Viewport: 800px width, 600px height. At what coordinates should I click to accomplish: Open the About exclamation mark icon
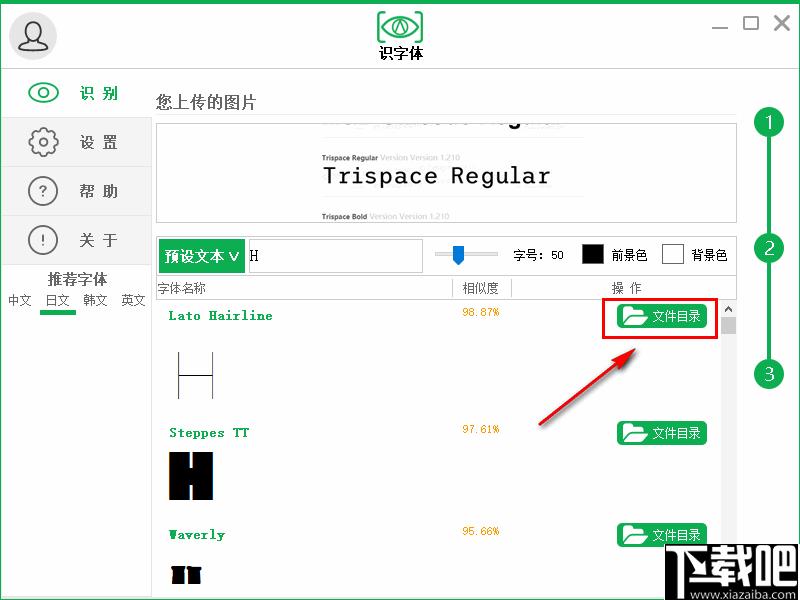coord(43,240)
